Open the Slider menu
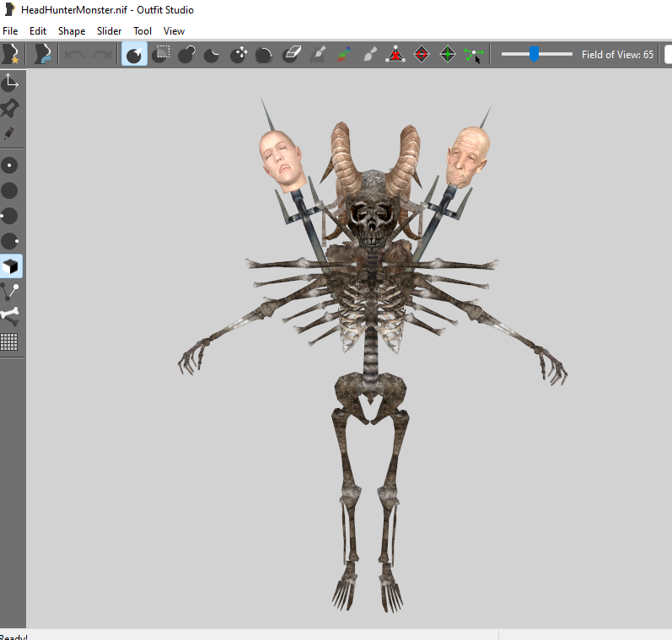Viewport: 672px width, 640px height. point(110,31)
